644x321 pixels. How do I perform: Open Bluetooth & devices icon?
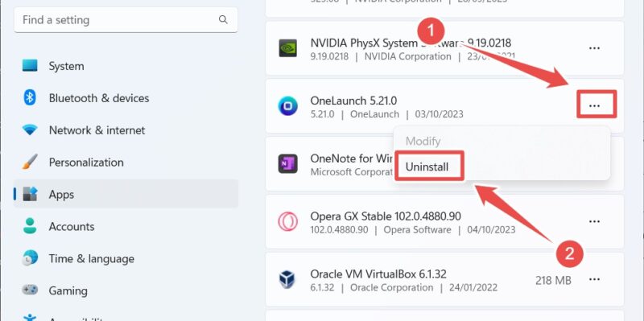point(30,97)
